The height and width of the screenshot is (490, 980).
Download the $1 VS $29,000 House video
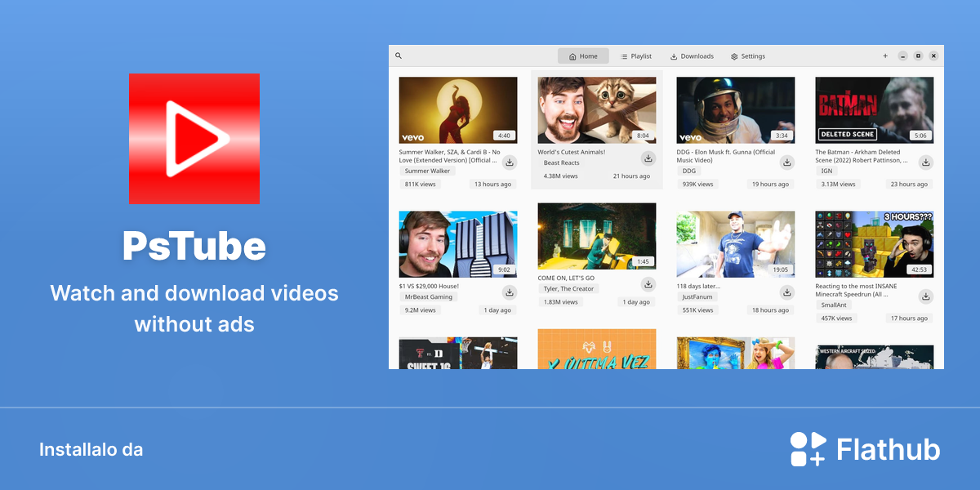510,292
